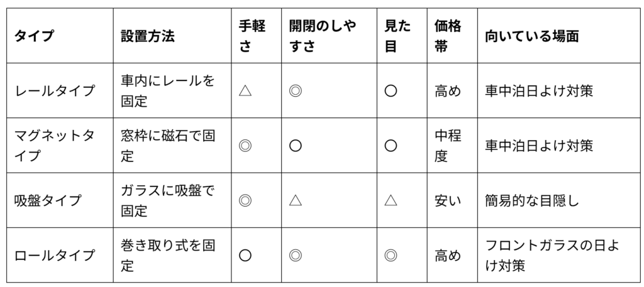The height and width of the screenshot is (287, 644).
Task: Select the マグネットタイプ cell
Action: point(54,146)
